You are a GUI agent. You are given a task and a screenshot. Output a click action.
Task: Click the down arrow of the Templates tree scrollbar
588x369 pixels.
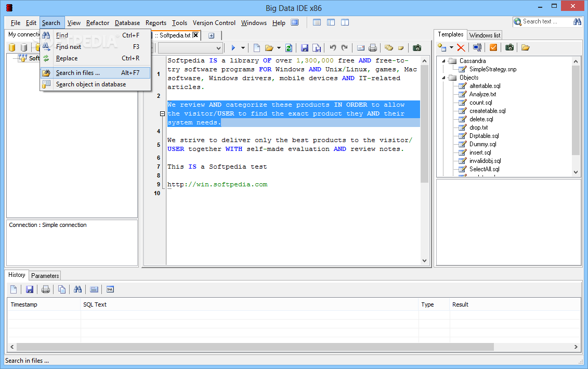pyautogui.click(x=576, y=172)
